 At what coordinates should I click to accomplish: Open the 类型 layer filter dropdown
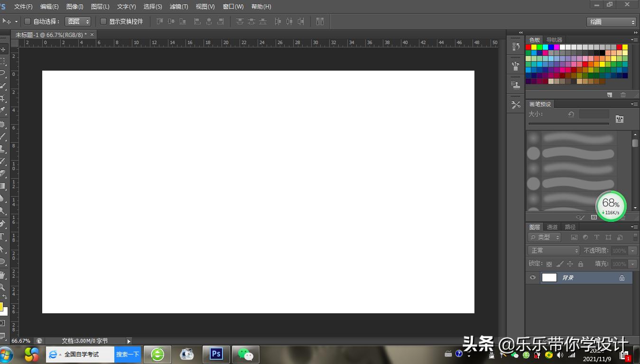[545, 237]
